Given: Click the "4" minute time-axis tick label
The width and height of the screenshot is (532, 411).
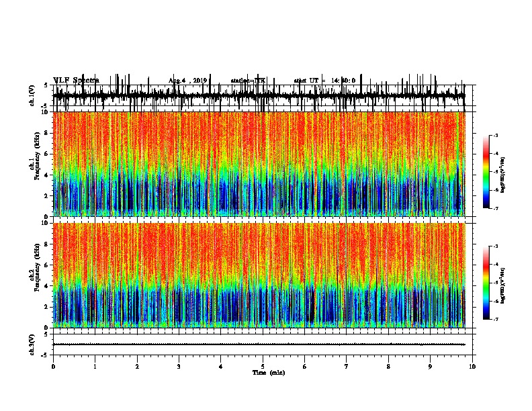Looking at the screenshot, I should click(x=220, y=367).
